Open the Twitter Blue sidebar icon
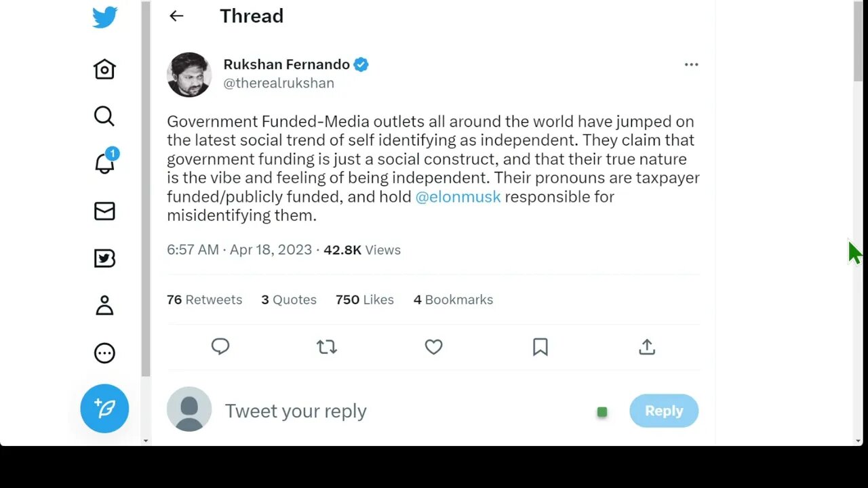This screenshot has height=488, width=868. [104, 258]
